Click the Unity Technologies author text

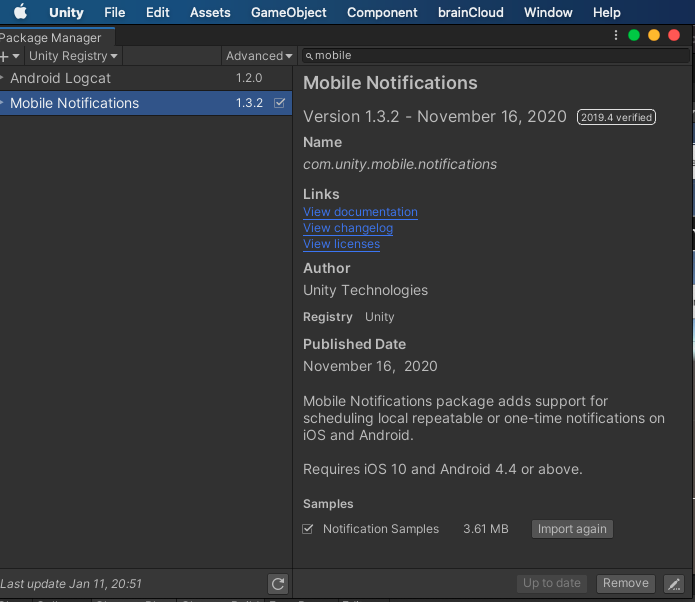coord(365,290)
